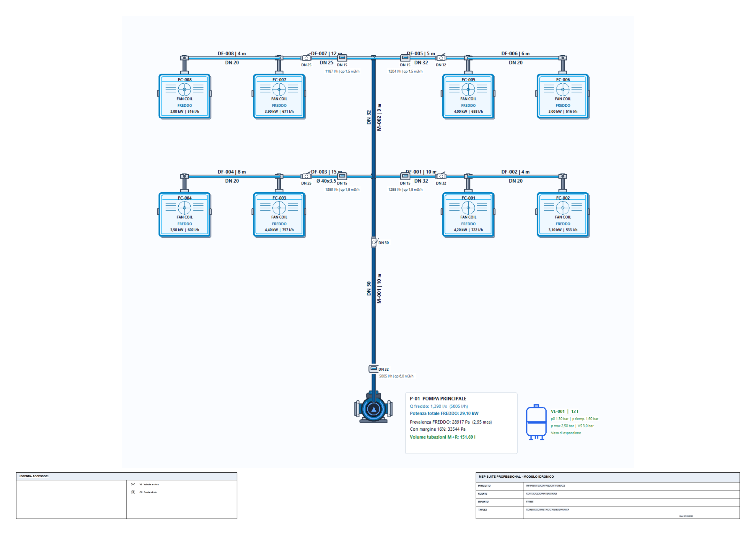Click the VE-001 expansion vessel symbol

536,422
